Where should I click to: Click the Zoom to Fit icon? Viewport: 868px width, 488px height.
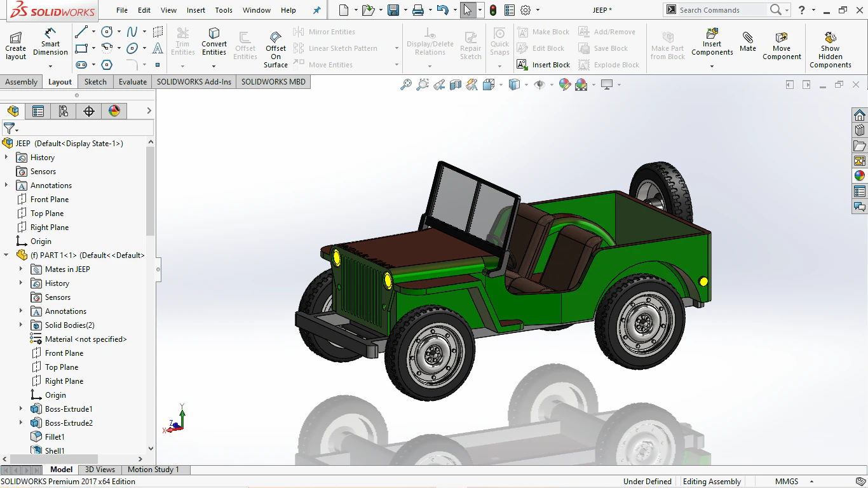[x=406, y=85]
